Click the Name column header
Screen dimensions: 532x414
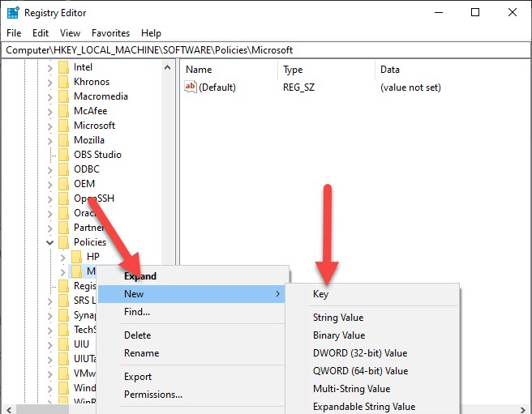(x=199, y=70)
